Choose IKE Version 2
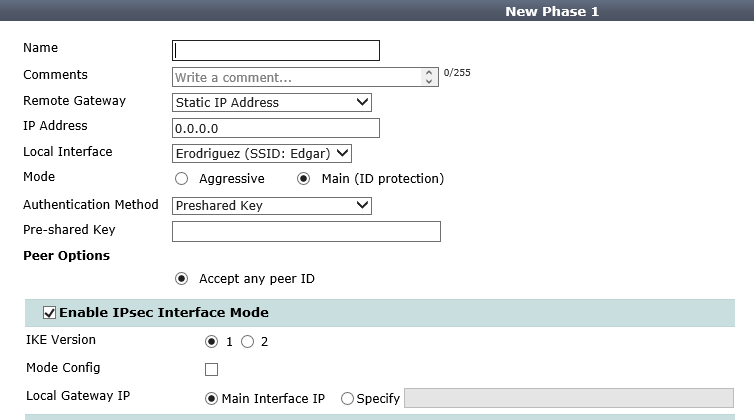754x420 pixels. tap(247, 342)
